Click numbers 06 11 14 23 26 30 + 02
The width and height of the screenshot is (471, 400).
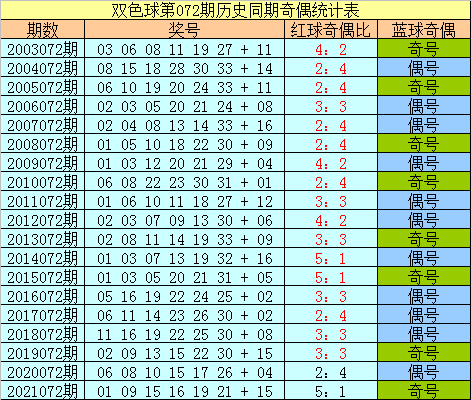184,316
